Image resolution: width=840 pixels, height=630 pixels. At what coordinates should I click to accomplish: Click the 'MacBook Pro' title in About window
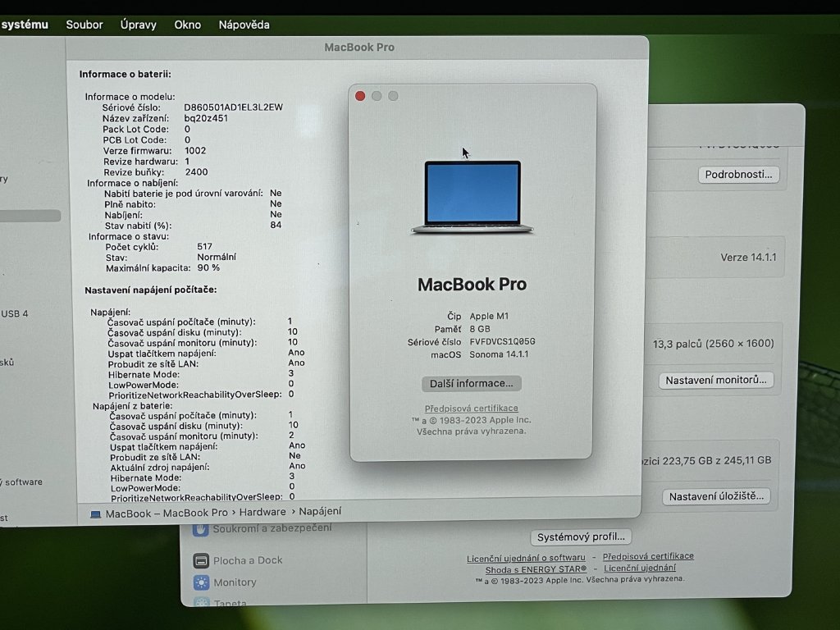[x=472, y=285]
